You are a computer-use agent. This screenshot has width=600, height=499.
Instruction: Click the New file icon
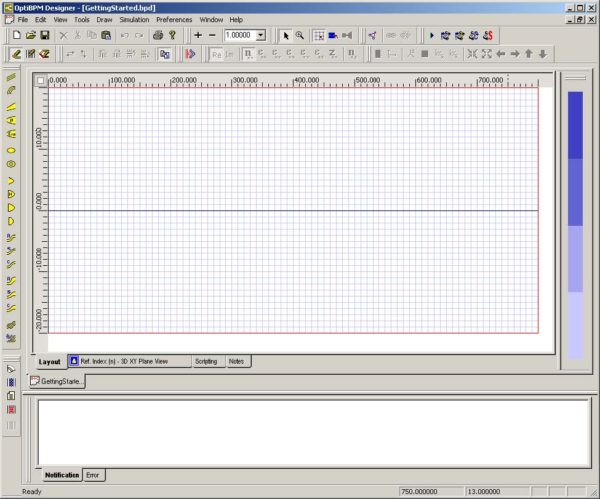coord(16,35)
